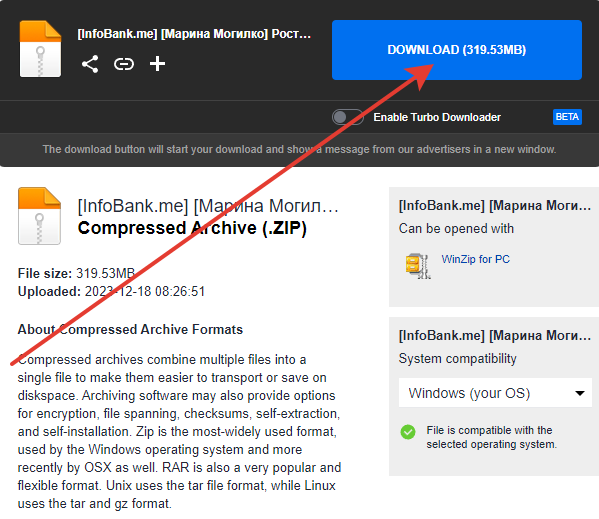The image size is (599, 519).
Task: Enable the Turbo Downloader toggle
Action: [347, 117]
